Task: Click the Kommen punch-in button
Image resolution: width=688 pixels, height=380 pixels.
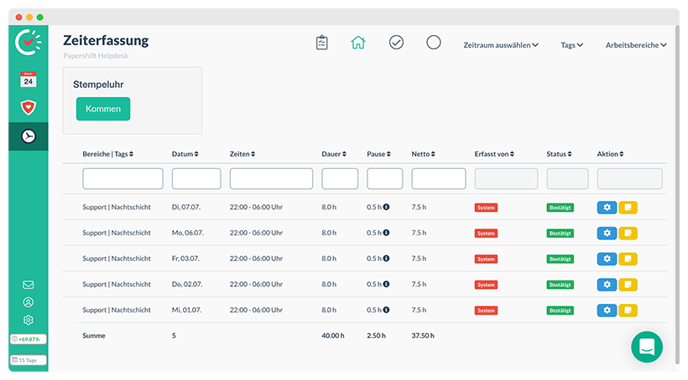Action: pos(103,109)
